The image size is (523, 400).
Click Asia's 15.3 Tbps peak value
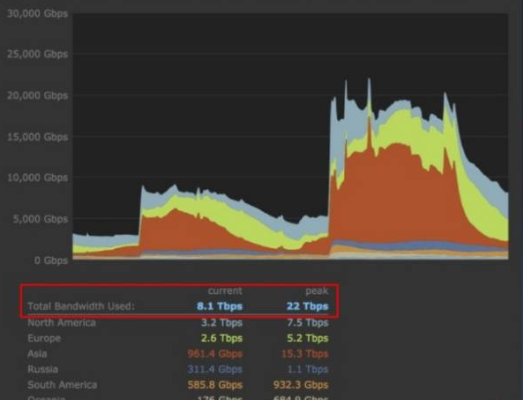coord(305,354)
